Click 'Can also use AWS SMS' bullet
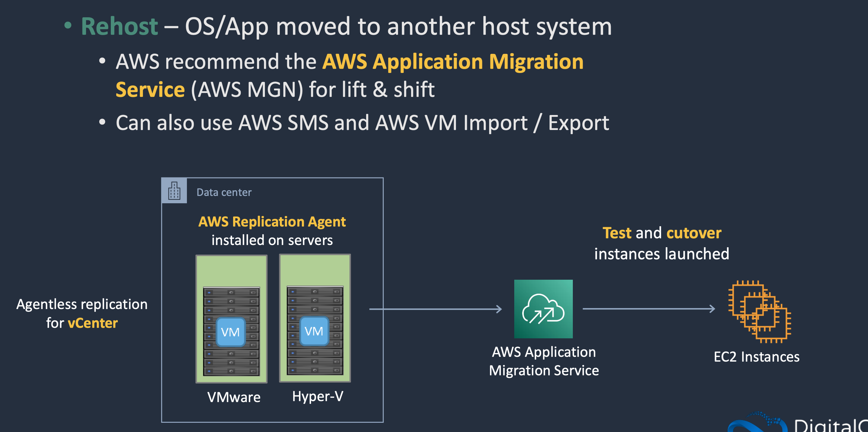 (362, 122)
